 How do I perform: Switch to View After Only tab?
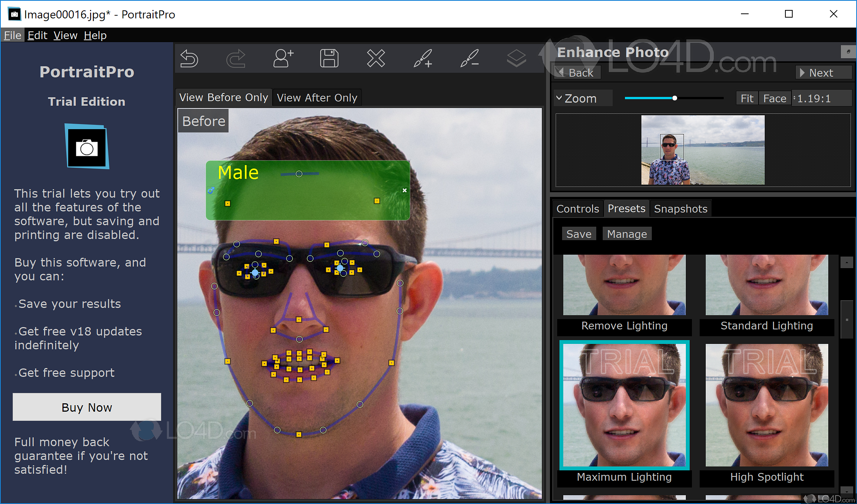[x=317, y=98]
